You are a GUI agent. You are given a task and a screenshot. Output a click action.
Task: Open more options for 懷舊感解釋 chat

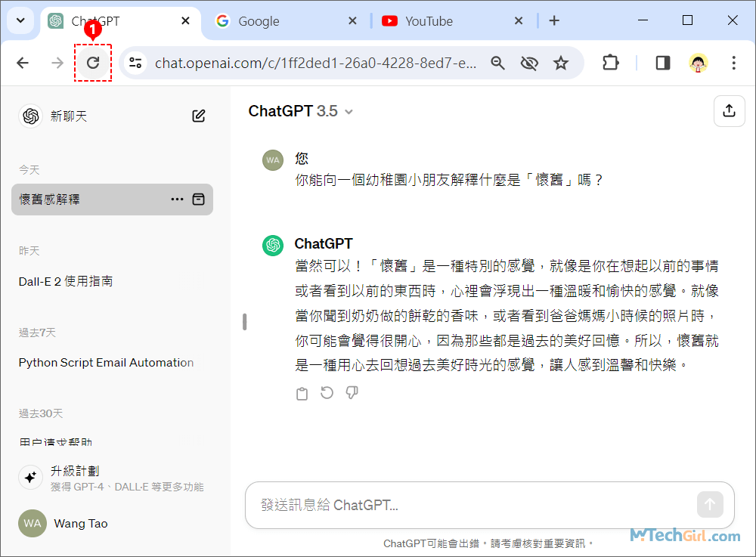pos(177,199)
